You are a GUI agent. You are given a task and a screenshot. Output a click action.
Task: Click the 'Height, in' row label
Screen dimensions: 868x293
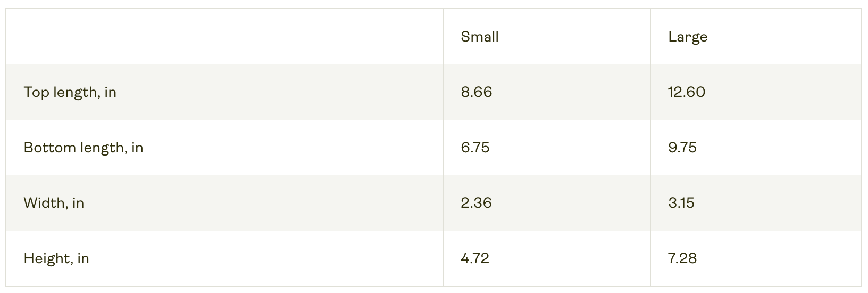click(56, 258)
